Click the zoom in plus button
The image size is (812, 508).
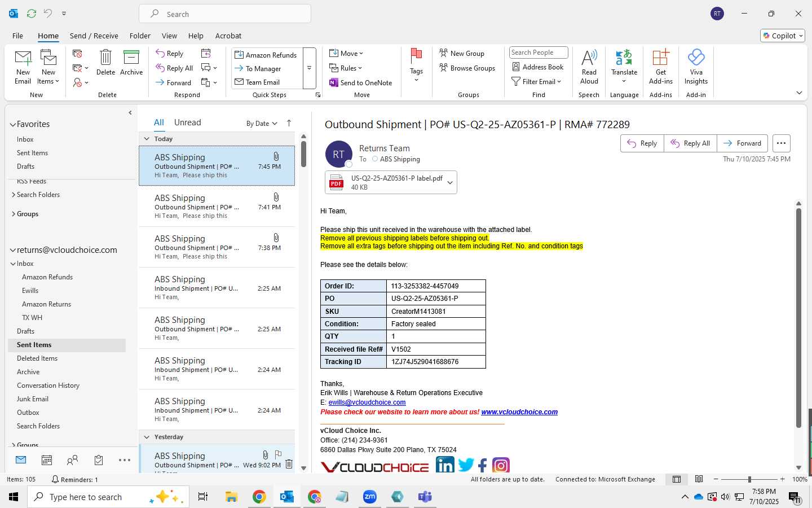coord(783,479)
